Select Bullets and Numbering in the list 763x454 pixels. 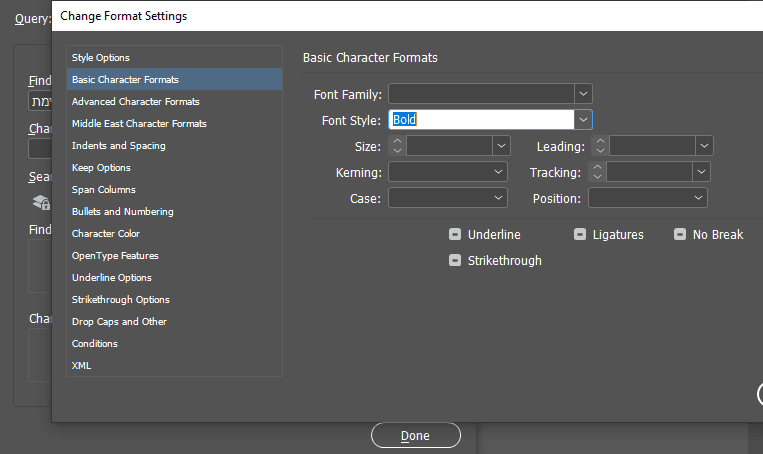[122, 212]
